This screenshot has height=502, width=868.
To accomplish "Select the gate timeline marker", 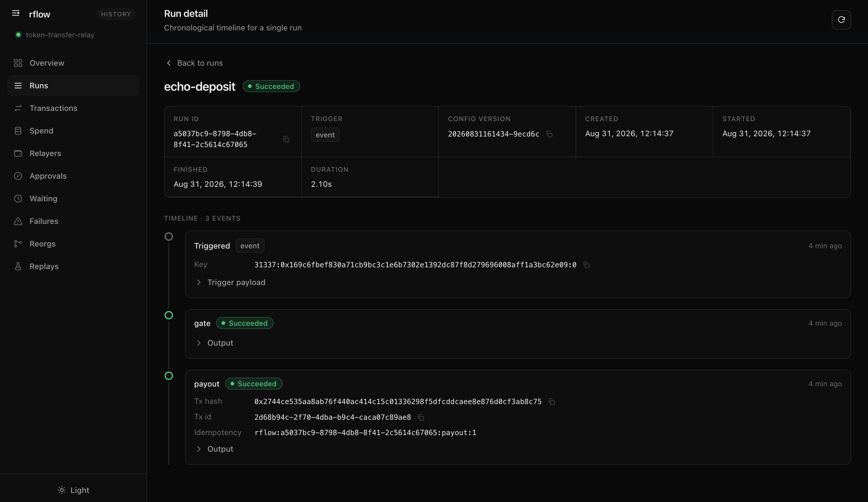I will 169,315.
